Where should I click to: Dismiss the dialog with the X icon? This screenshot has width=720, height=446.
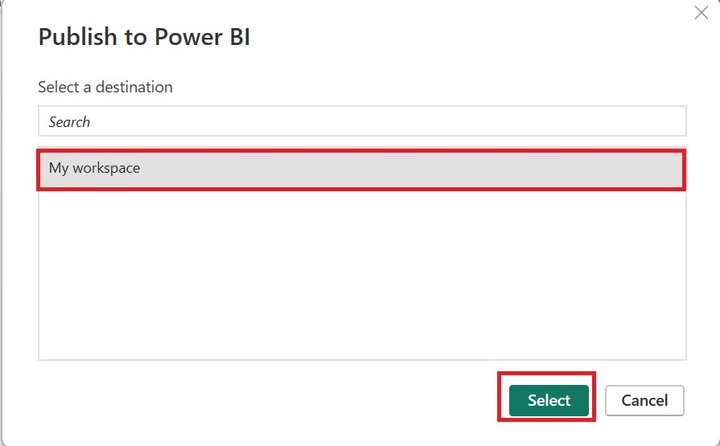click(702, 14)
